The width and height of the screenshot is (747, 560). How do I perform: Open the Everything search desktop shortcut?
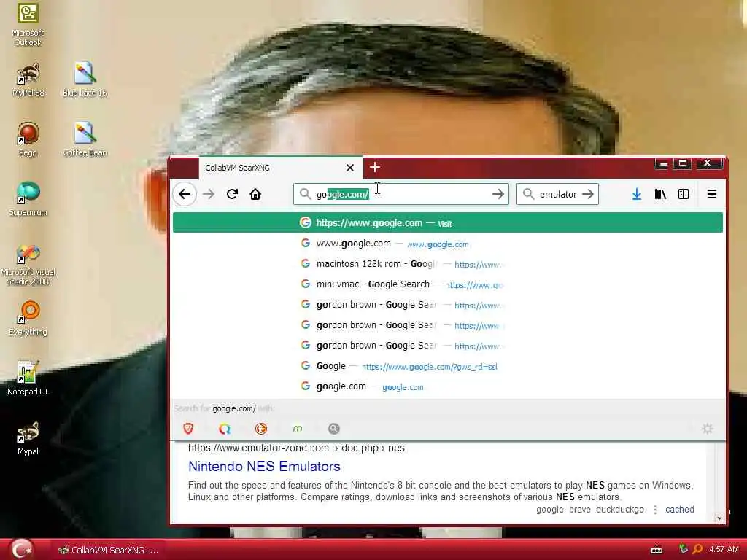[28, 319]
